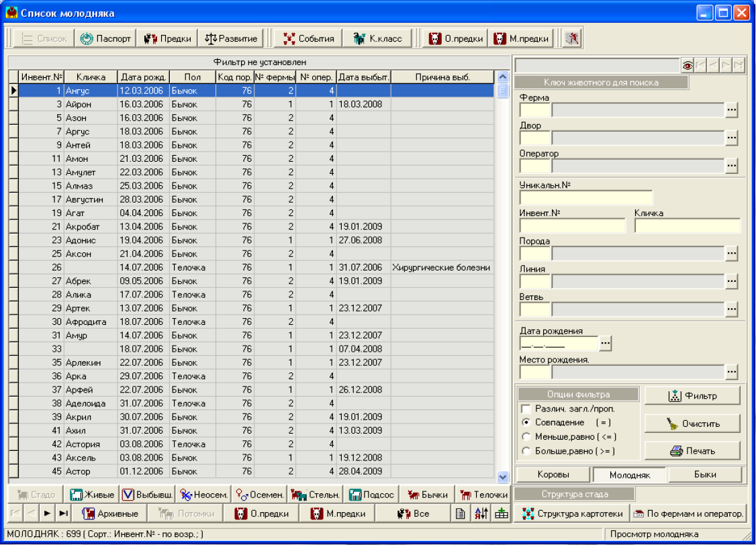Show Все animals
756x545 pixels.
[x=413, y=513]
